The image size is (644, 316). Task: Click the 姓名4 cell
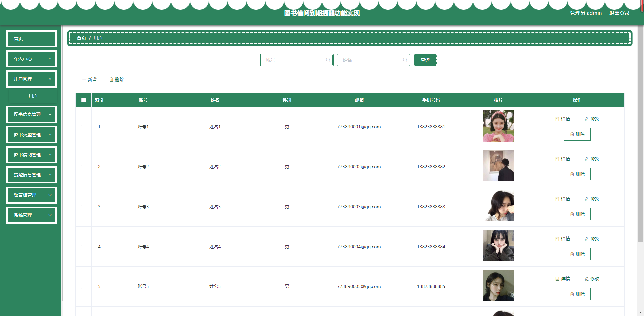(215, 247)
